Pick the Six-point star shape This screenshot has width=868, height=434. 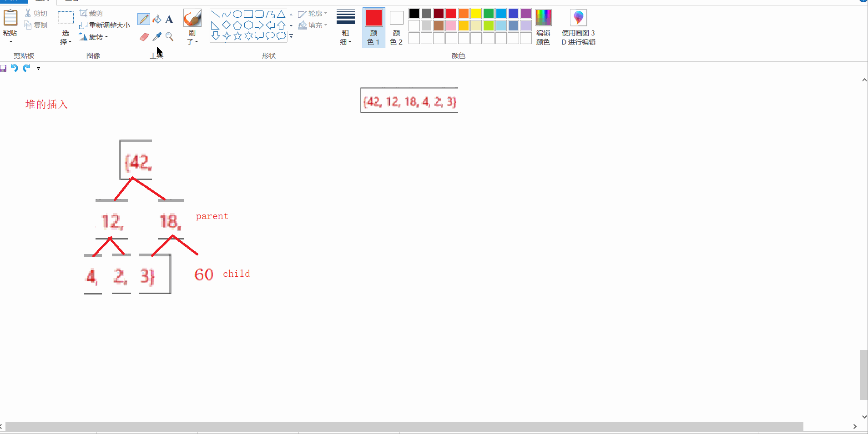pyautogui.click(x=248, y=36)
